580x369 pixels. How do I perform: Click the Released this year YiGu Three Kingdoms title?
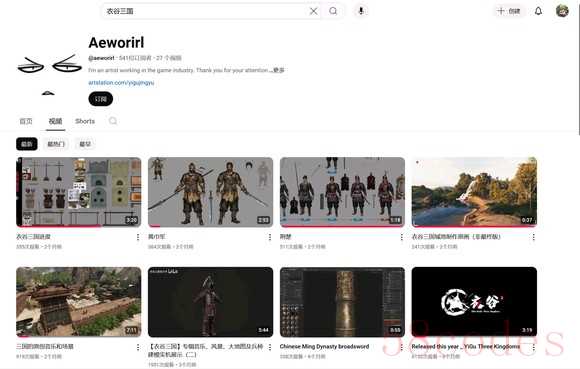(x=466, y=346)
